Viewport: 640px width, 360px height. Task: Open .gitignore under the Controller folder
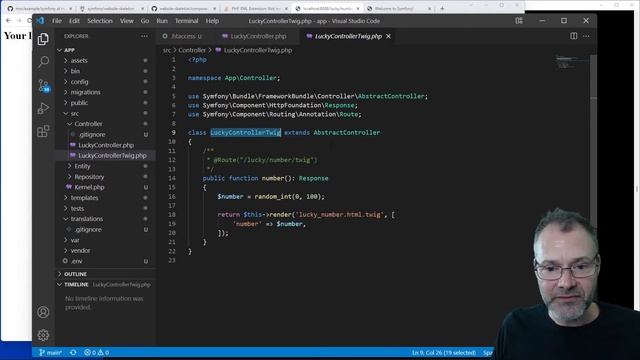(105, 134)
